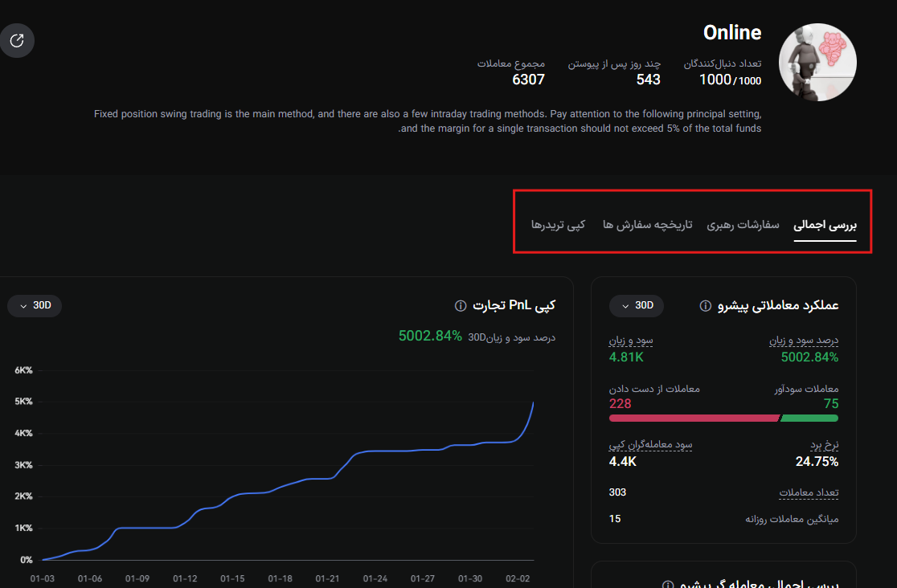Select the تاریخچه سفارش ها tab
The width and height of the screenshot is (897, 588).
[x=647, y=225]
